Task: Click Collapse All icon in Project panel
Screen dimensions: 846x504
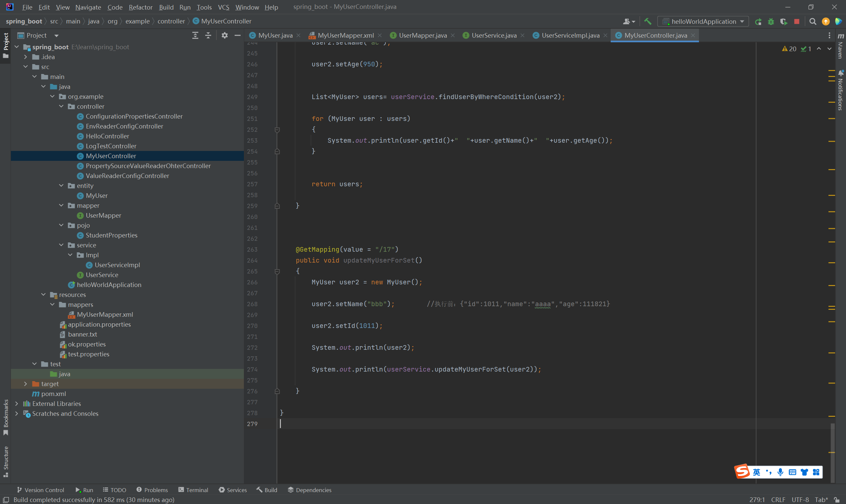Action: (x=208, y=35)
